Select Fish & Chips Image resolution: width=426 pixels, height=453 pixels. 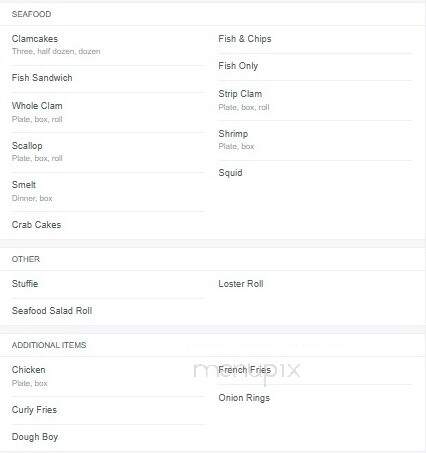(245, 39)
